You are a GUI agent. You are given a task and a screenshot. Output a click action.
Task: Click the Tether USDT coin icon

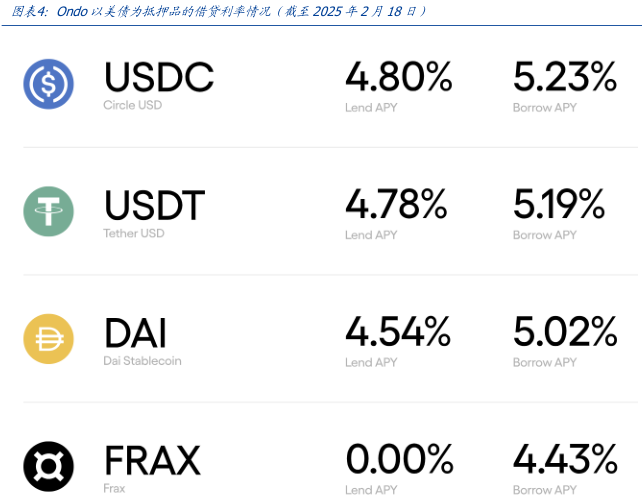[x=49, y=211]
